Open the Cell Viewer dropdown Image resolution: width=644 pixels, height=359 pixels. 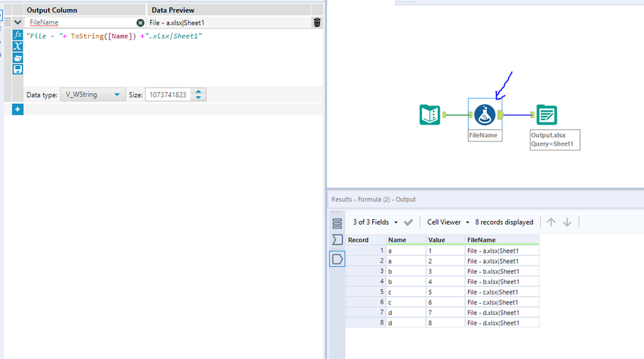tap(448, 223)
